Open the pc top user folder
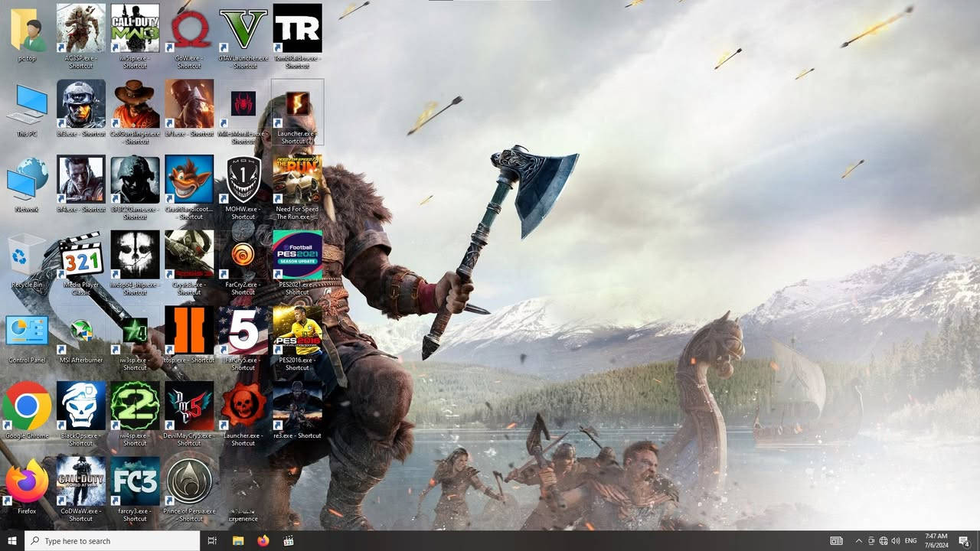980x551 pixels. tap(27, 35)
